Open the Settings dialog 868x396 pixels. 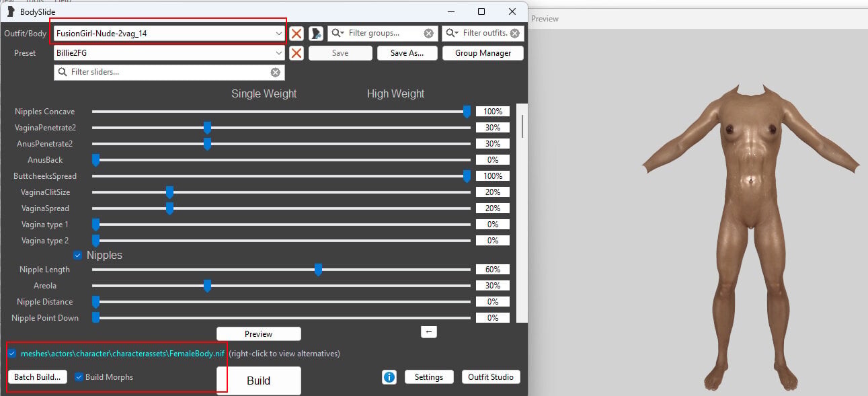429,377
